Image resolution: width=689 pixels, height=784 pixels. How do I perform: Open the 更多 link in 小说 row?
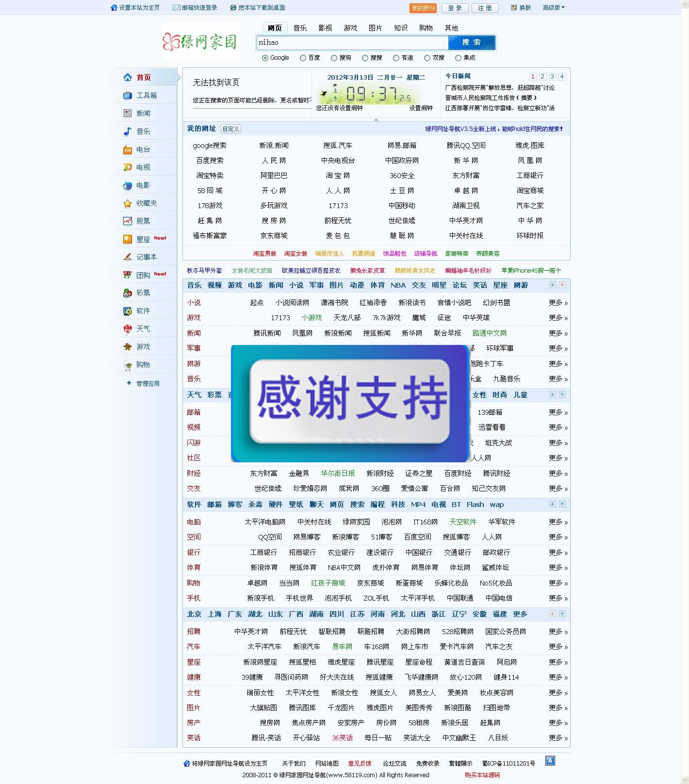pyautogui.click(x=558, y=303)
